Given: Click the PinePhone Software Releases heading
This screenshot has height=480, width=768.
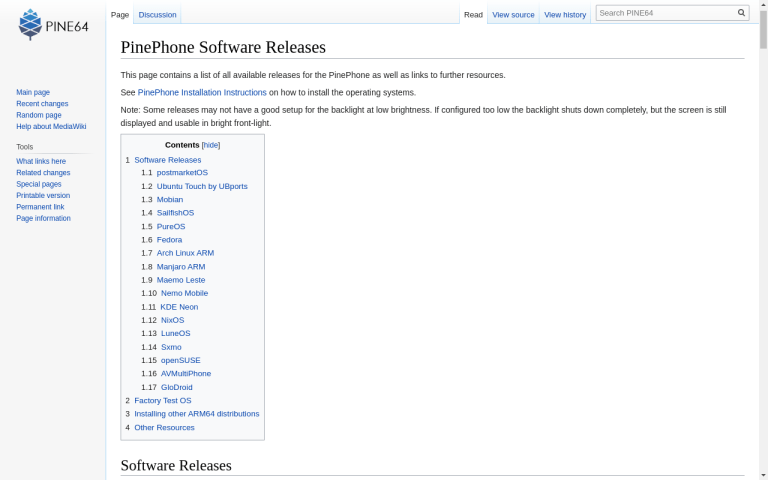Looking at the screenshot, I should click(x=223, y=47).
